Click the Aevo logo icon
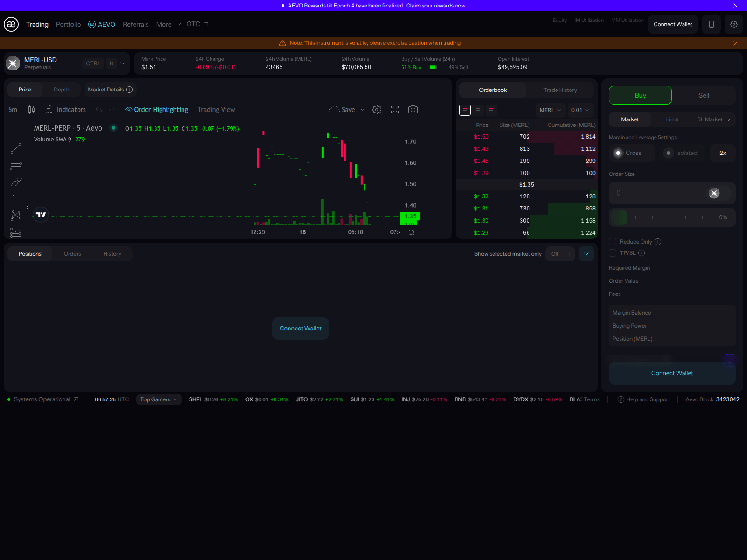The width and height of the screenshot is (747, 560). pyautogui.click(x=11, y=24)
